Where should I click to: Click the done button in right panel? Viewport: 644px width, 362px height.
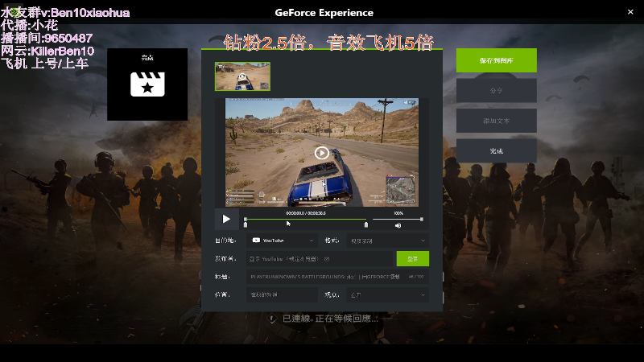coord(496,150)
